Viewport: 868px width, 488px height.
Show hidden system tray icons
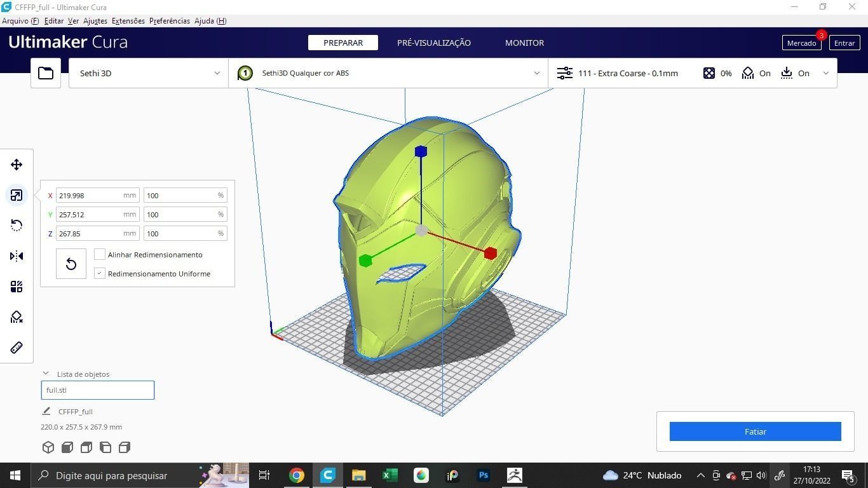pos(700,475)
